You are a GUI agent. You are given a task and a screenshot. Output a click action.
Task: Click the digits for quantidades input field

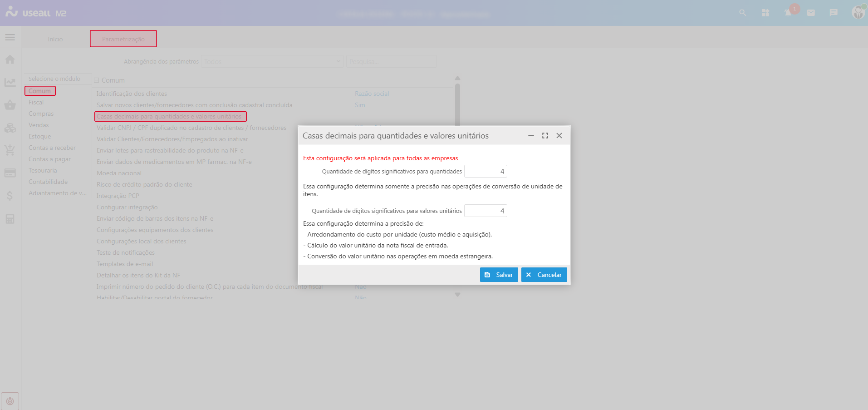[x=485, y=172]
